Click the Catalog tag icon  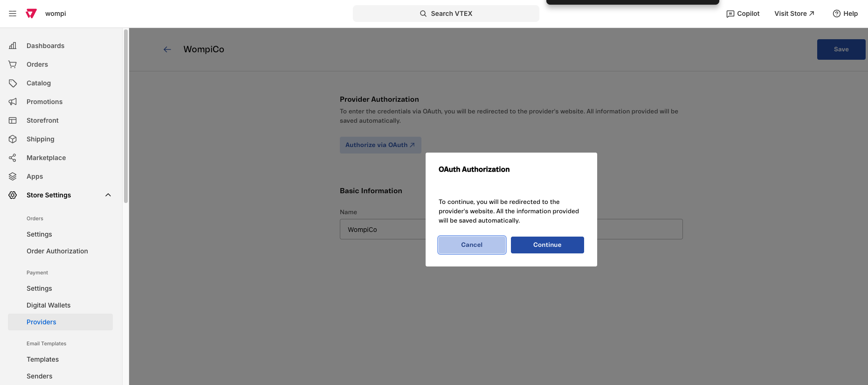pyautogui.click(x=13, y=83)
